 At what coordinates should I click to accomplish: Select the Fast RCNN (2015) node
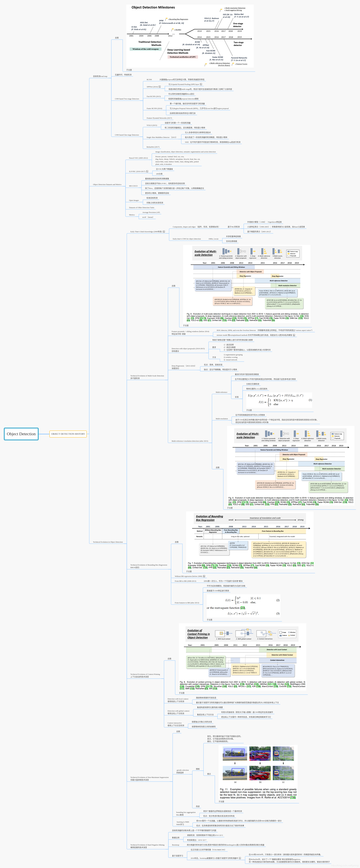click(154, 96)
